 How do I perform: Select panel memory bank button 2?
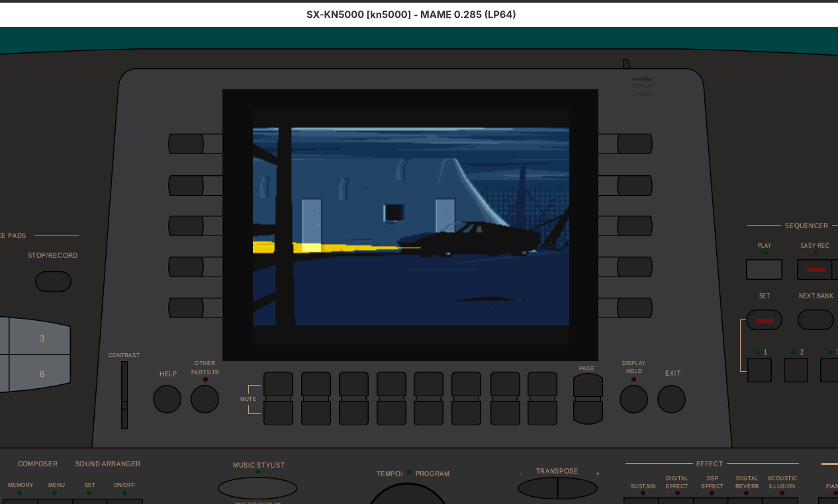[796, 370]
